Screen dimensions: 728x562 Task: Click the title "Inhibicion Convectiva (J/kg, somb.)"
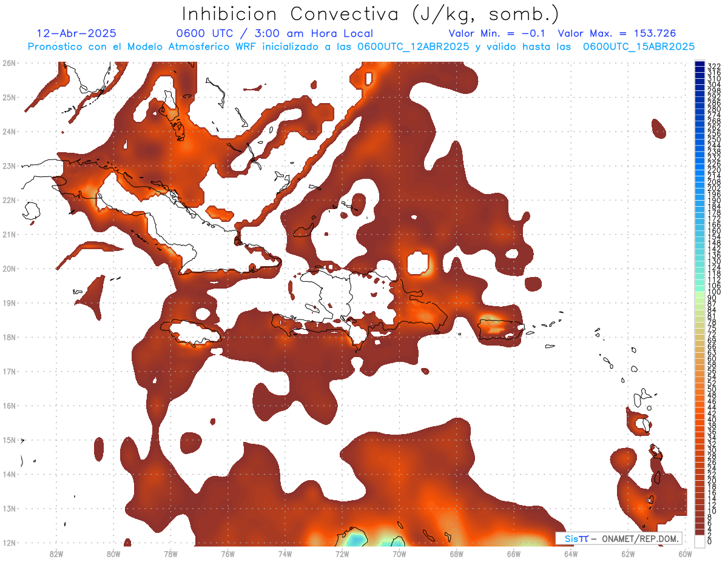click(371, 15)
